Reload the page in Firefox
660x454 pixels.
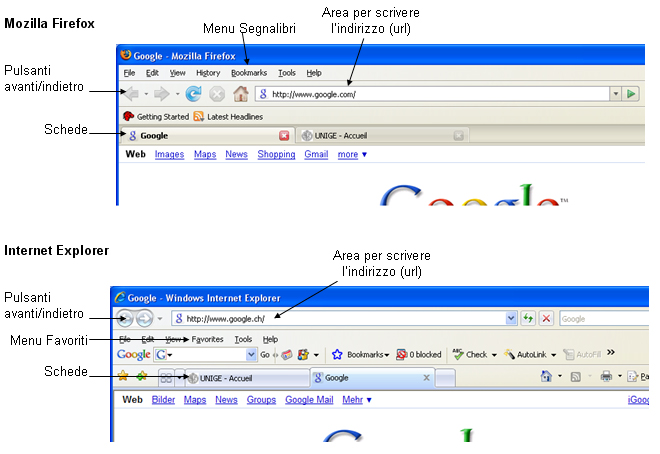[193, 93]
